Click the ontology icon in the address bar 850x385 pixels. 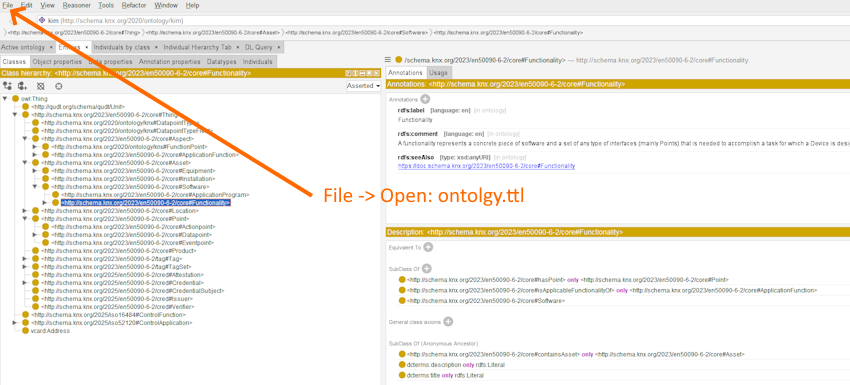42,21
